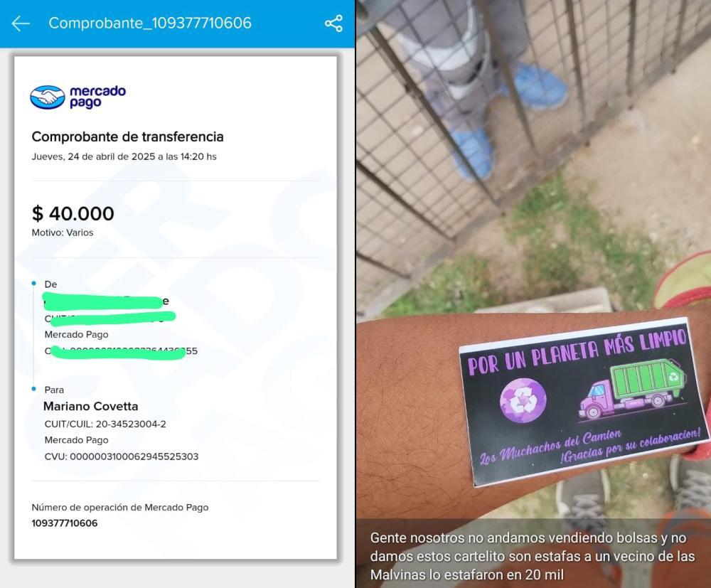
Task: Click the recipient CVU number
Action: coord(122,456)
